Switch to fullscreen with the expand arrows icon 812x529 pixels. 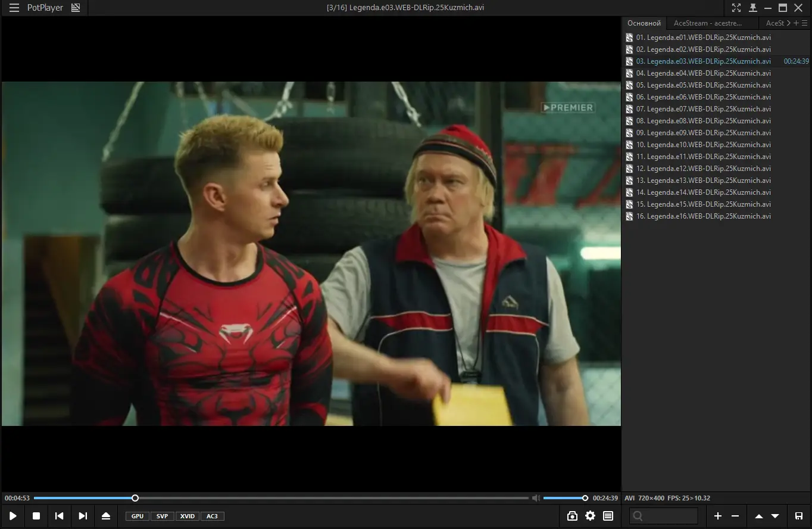pos(736,8)
